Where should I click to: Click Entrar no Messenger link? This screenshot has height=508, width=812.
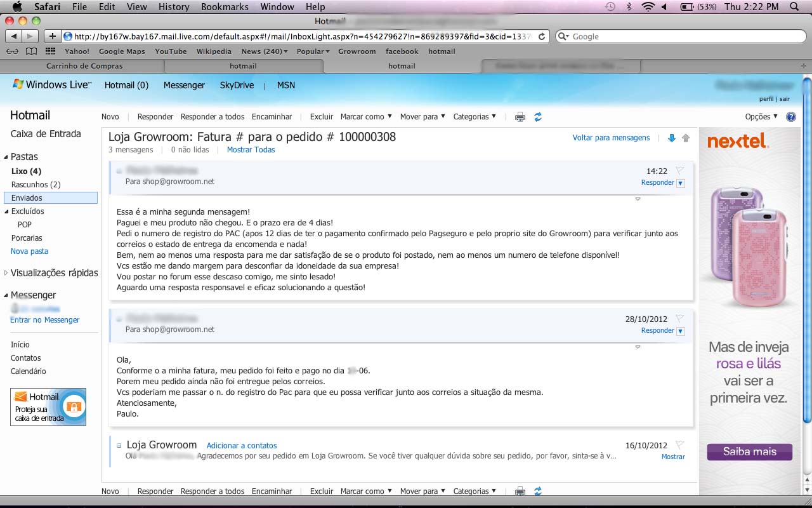coord(45,320)
